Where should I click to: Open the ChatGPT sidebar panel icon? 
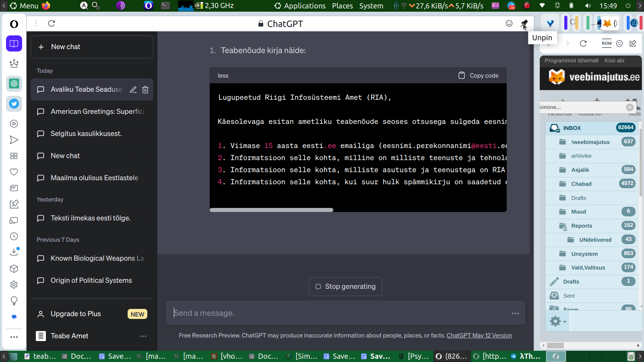(14, 84)
